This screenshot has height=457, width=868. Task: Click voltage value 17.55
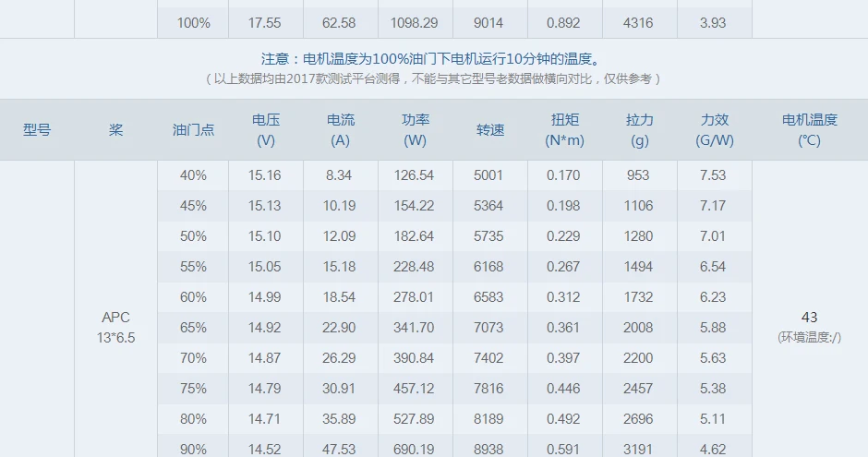[265, 23]
